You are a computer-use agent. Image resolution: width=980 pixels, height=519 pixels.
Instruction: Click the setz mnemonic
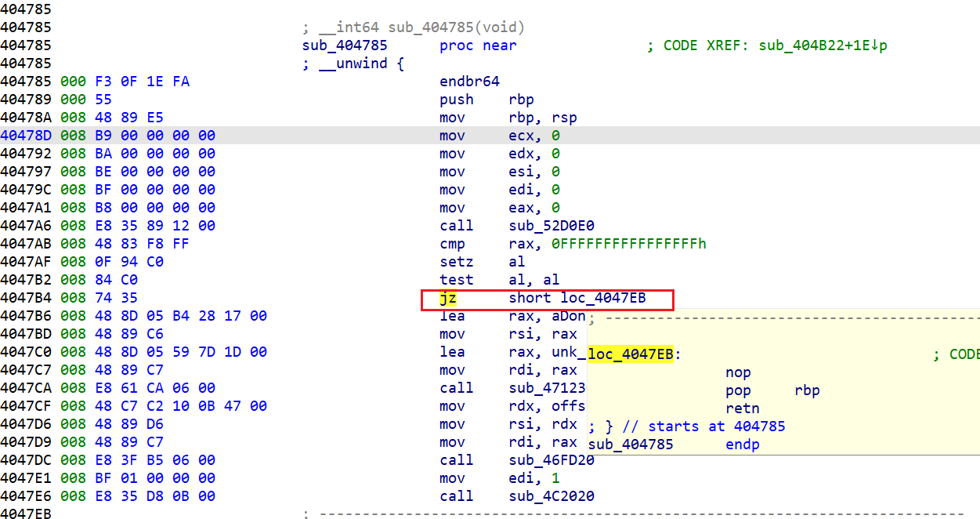(x=457, y=262)
